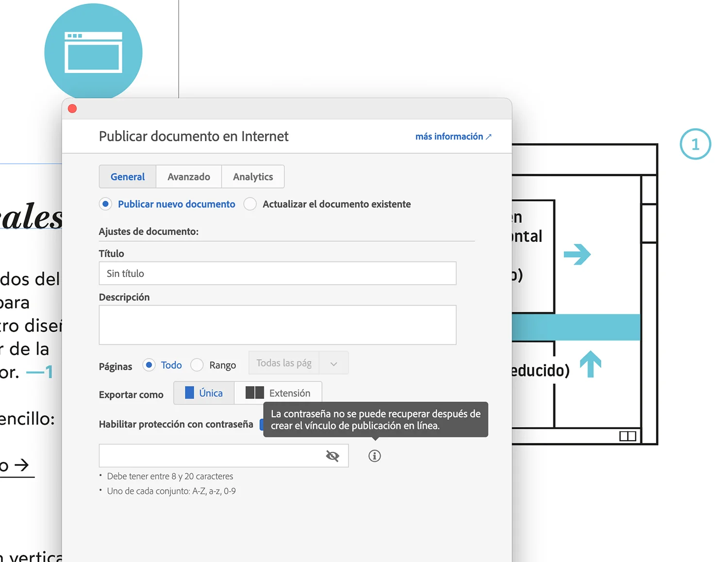
Task: Select Rango for Páginas
Action: [x=197, y=365]
